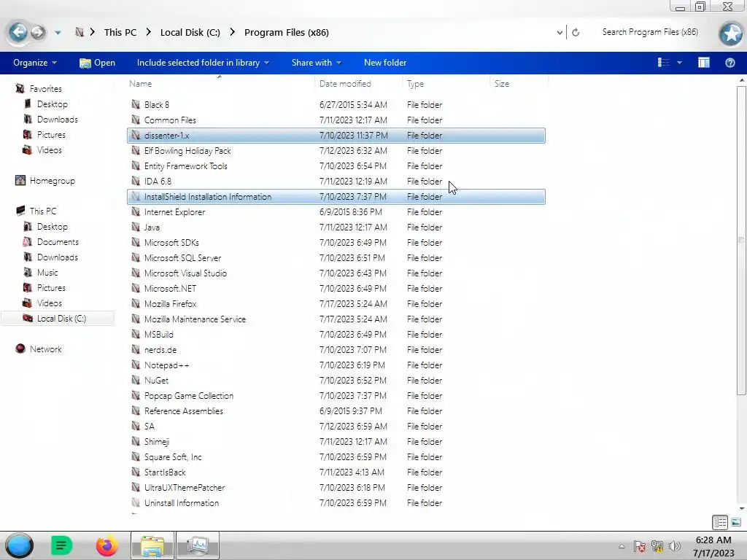Click This PC in the address bar

point(120,32)
